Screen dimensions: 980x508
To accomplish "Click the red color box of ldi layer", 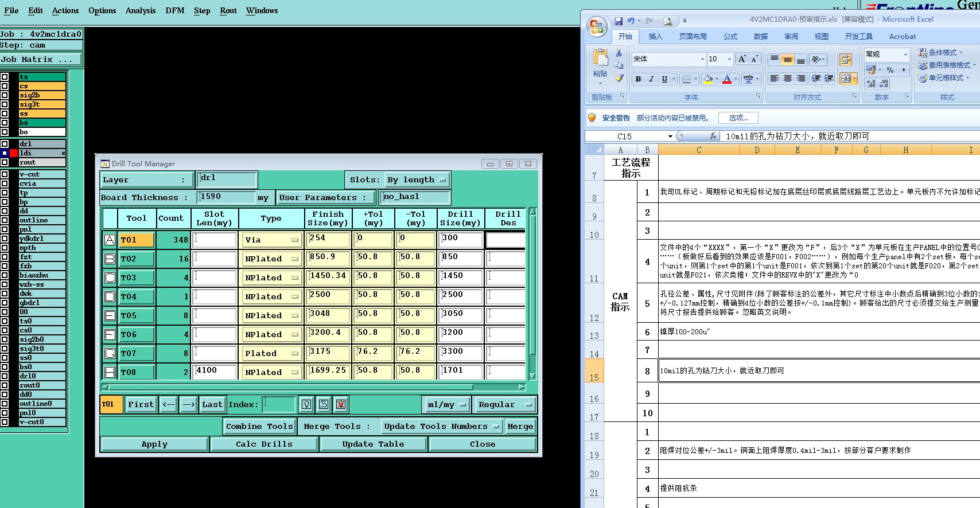I will coord(14,153).
